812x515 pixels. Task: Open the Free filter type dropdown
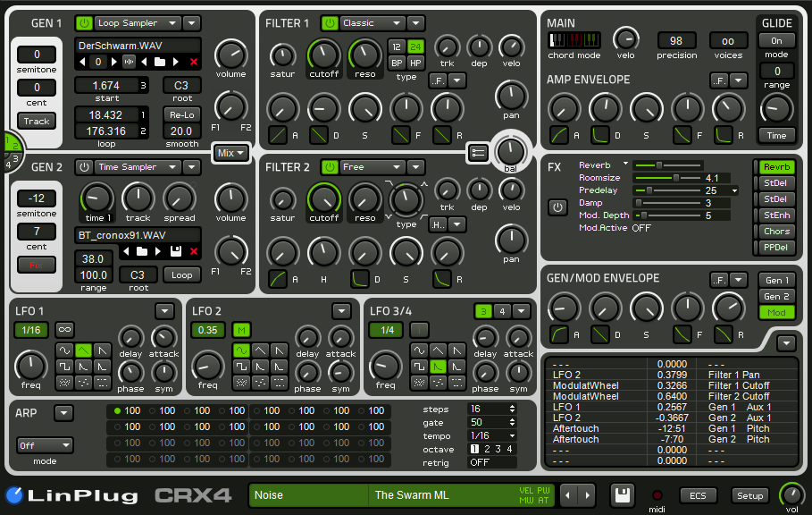point(372,167)
